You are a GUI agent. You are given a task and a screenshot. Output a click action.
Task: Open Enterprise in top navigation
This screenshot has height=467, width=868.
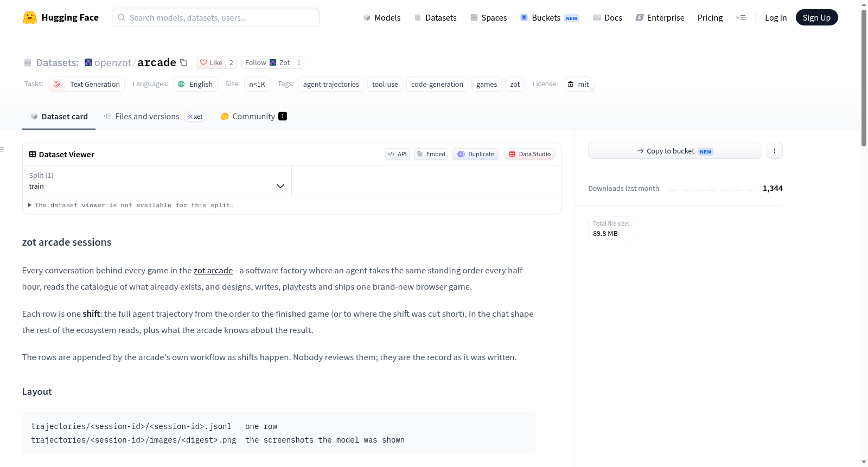pyautogui.click(x=660, y=17)
